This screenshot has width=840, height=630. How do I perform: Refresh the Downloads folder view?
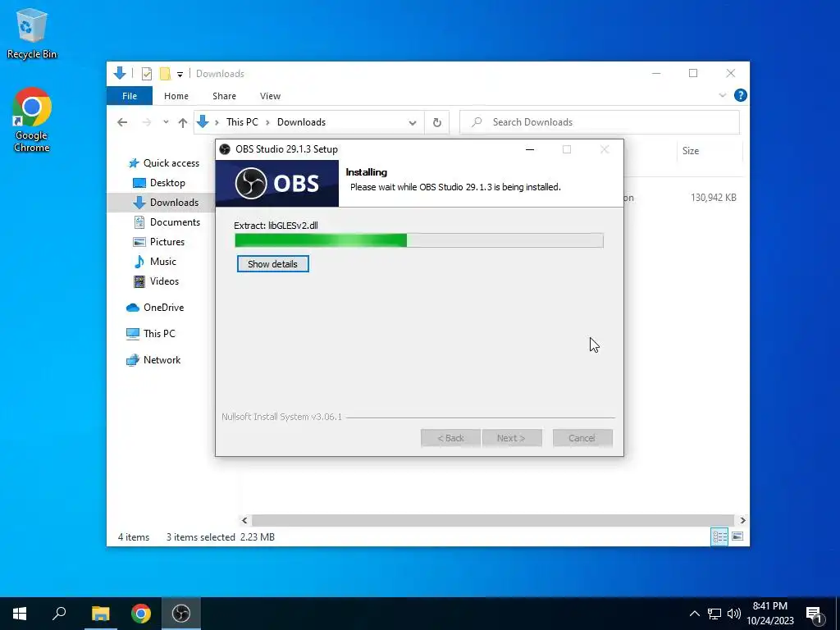click(437, 123)
